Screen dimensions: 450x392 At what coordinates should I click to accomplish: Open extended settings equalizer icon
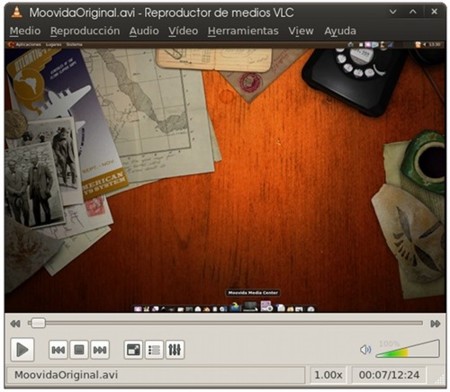[175, 350]
